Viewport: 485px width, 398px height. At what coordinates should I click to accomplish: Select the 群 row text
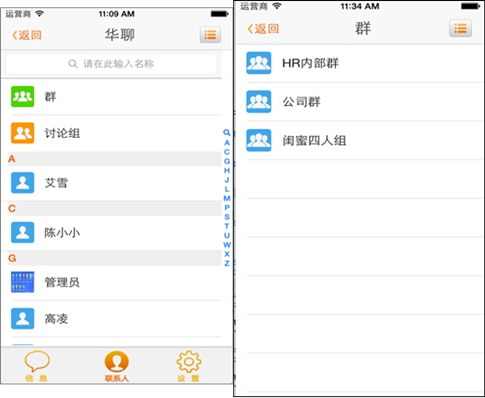click(50, 97)
